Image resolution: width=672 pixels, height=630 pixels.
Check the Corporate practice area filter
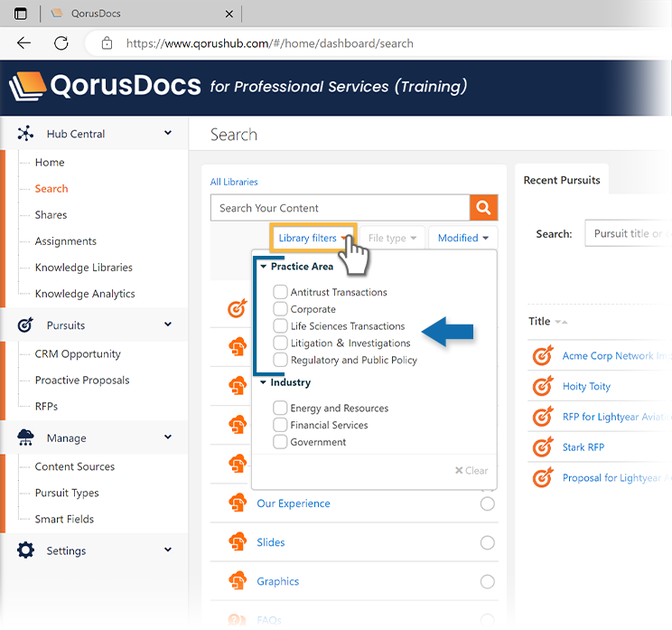click(x=280, y=309)
